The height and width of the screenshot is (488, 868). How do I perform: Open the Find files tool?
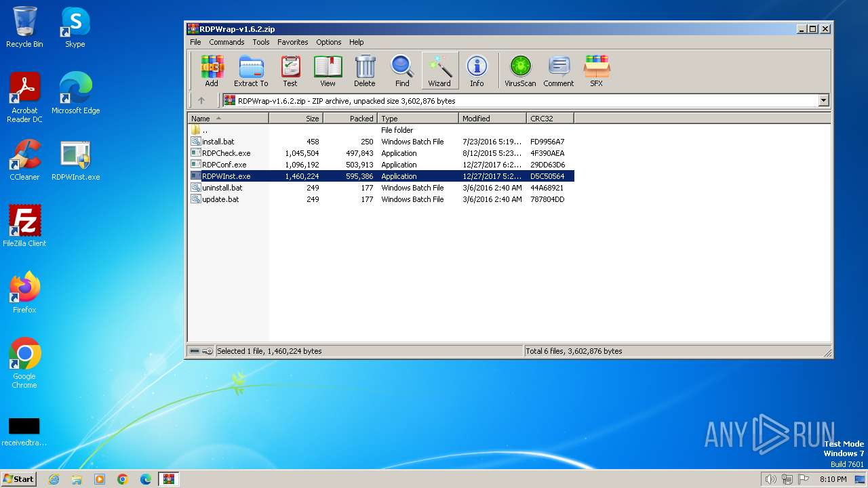(x=402, y=71)
